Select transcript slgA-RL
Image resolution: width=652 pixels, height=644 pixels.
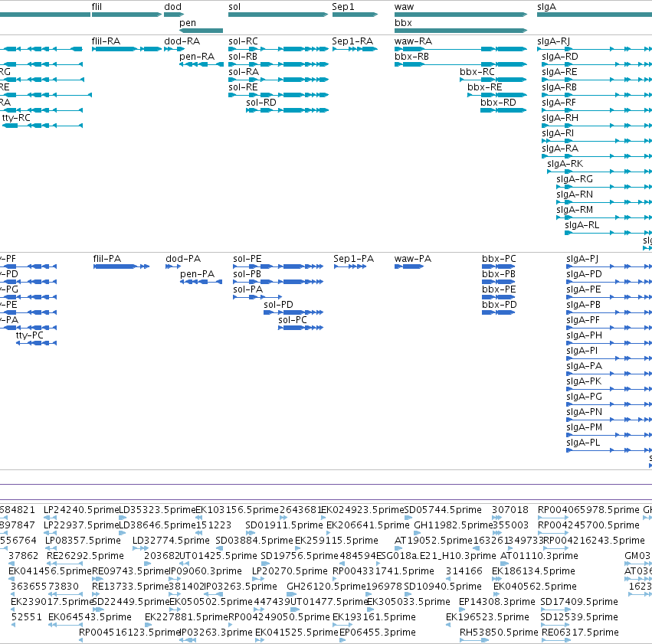608,233
